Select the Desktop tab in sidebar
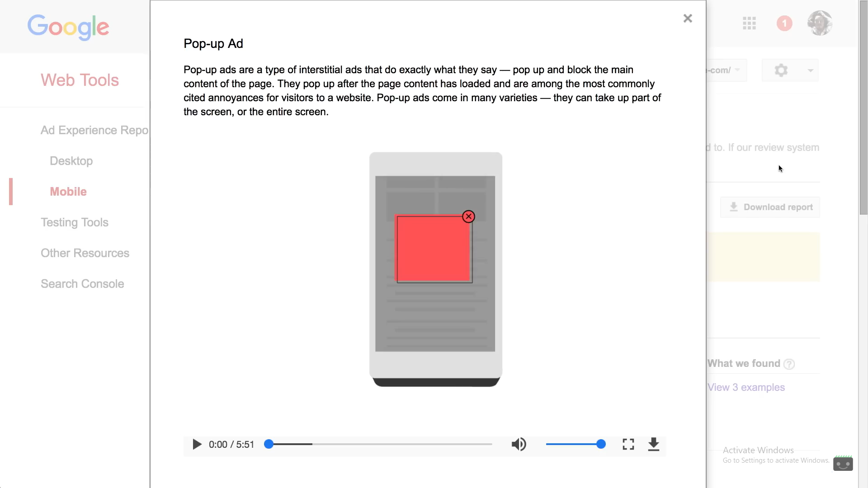Screen dimensions: 868x488 click(x=71, y=160)
